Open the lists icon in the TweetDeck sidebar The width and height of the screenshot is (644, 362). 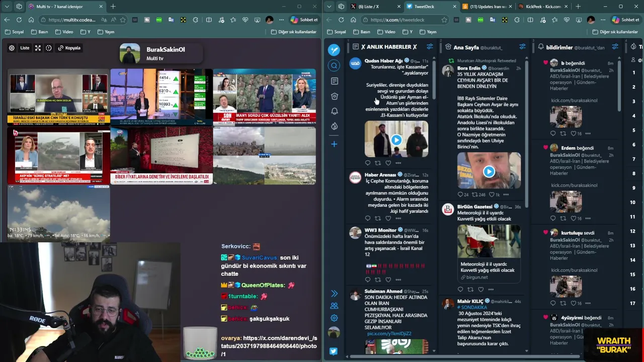[335, 81]
